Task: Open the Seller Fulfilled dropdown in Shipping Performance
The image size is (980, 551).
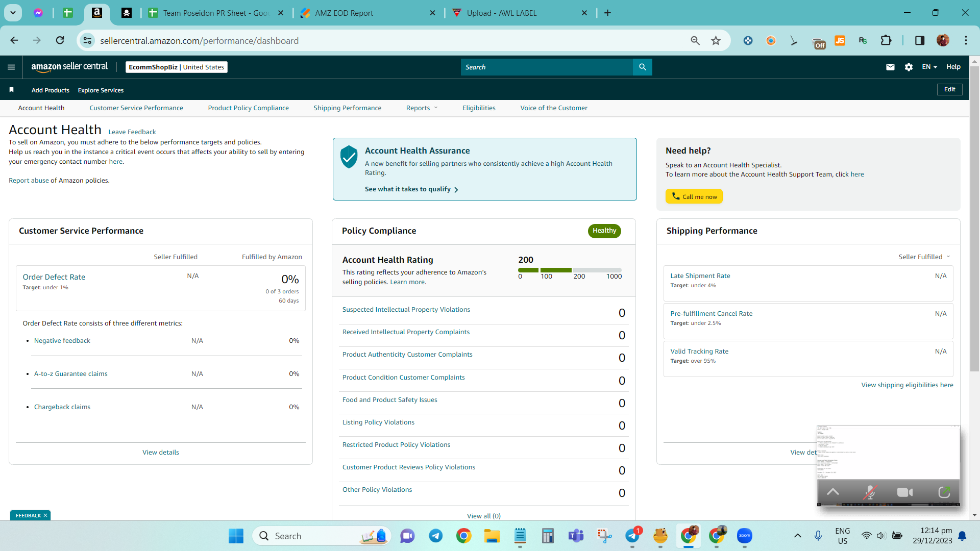Action: (x=924, y=257)
